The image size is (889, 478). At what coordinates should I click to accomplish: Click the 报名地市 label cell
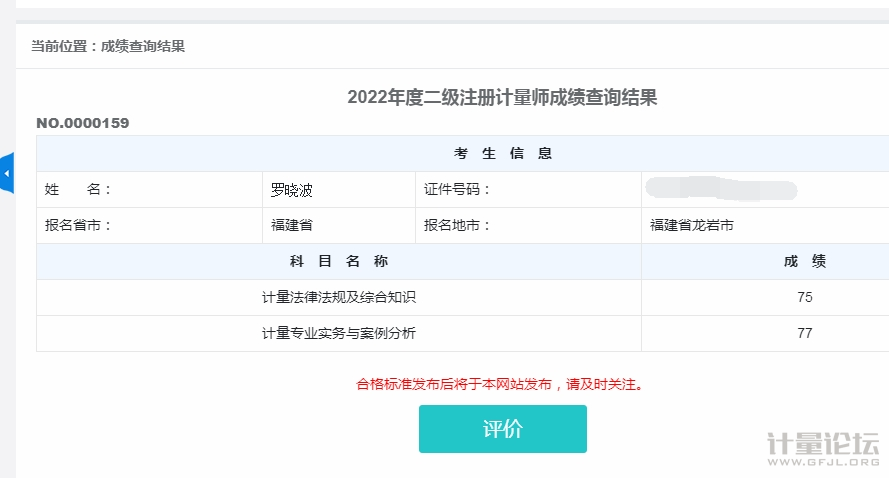[x=458, y=225]
